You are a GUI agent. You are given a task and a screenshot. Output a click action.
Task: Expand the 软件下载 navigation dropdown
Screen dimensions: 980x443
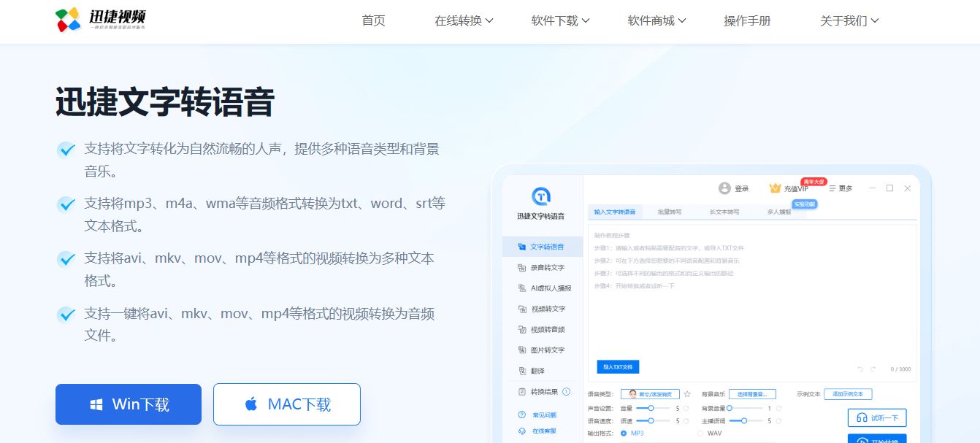point(560,20)
